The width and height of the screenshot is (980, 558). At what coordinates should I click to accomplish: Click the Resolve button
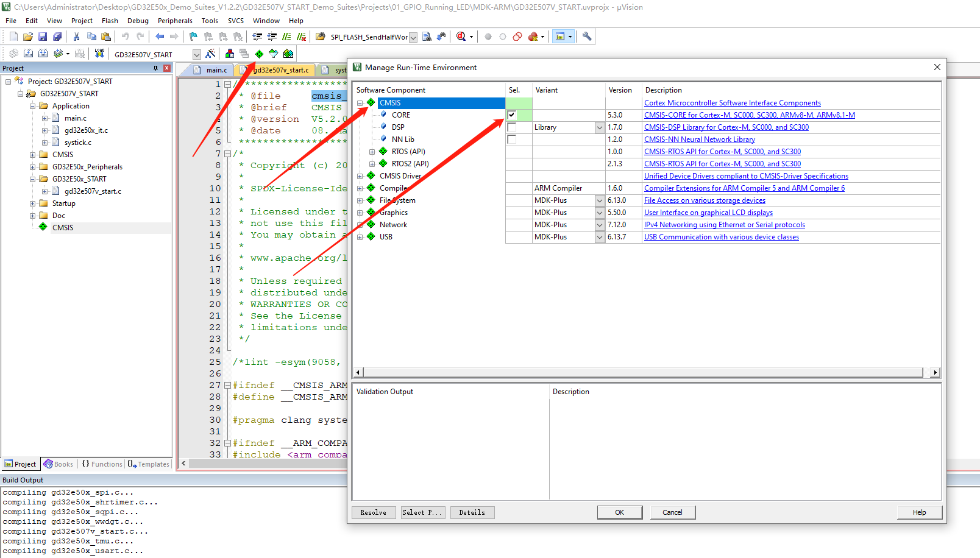coord(374,512)
